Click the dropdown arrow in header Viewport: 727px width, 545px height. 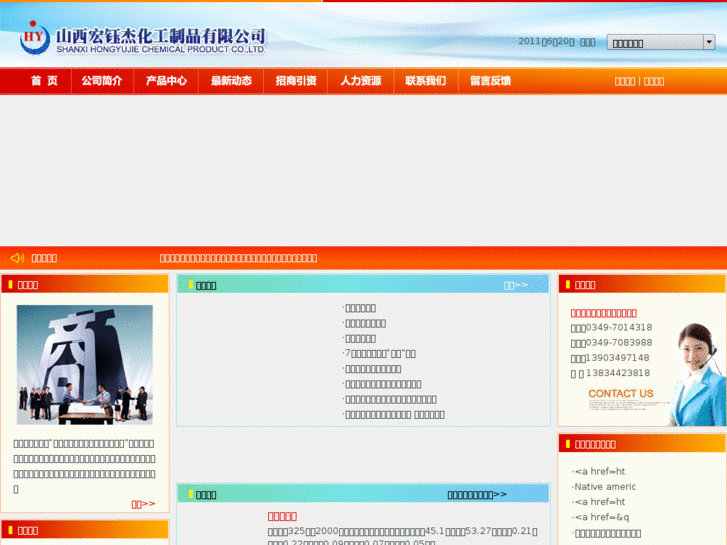709,42
